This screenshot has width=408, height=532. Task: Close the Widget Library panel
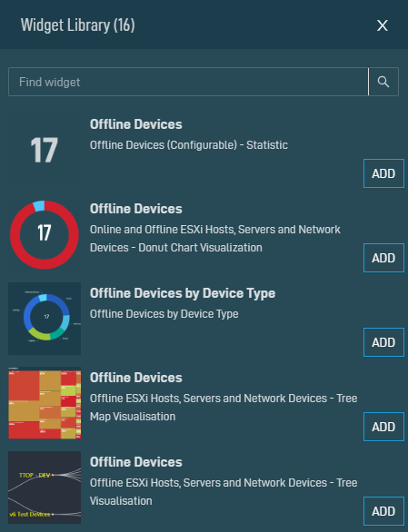coord(383,25)
